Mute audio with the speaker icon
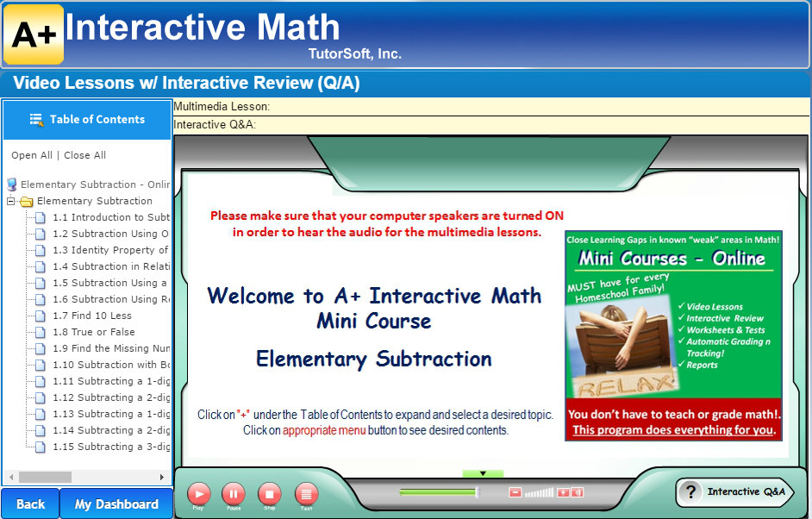 tap(577, 492)
